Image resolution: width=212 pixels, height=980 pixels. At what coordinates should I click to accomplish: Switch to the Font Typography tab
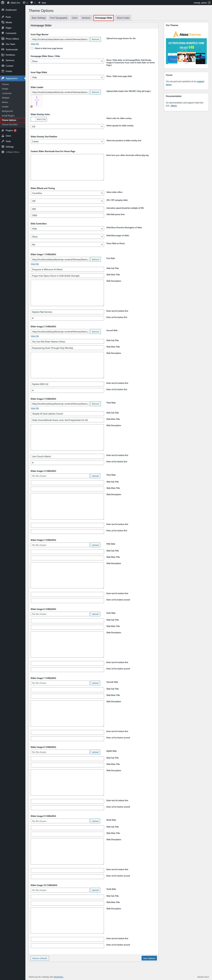point(59,18)
